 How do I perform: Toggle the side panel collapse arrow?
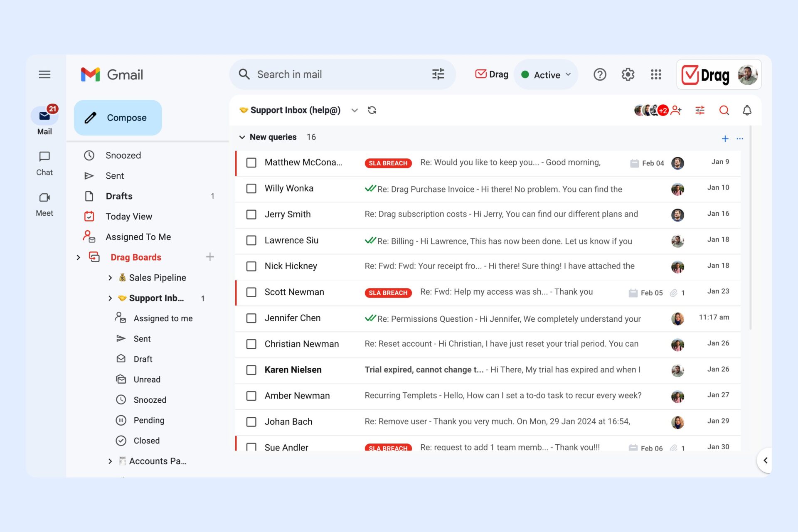765,460
